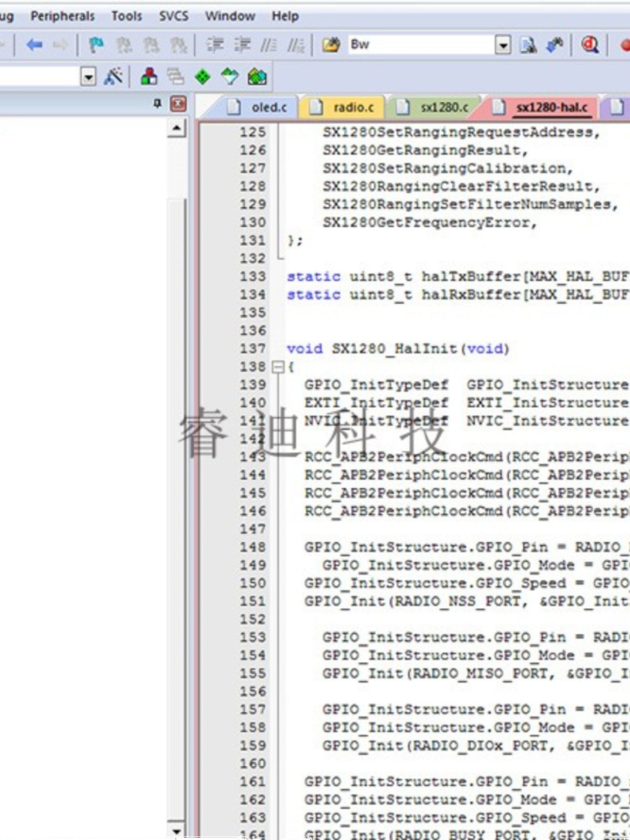This screenshot has width=630, height=840.
Task: Open the Pack Installer icon
Action: pyautogui.click(x=257, y=77)
